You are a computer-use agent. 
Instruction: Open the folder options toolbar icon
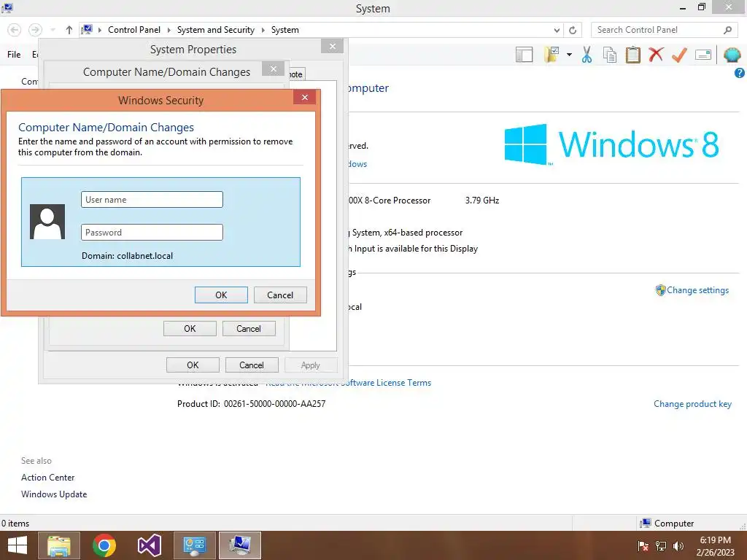[x=551, y=55]
